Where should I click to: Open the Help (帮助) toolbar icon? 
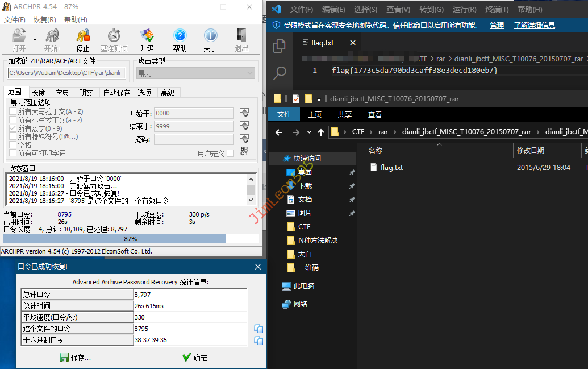point(180,40)
